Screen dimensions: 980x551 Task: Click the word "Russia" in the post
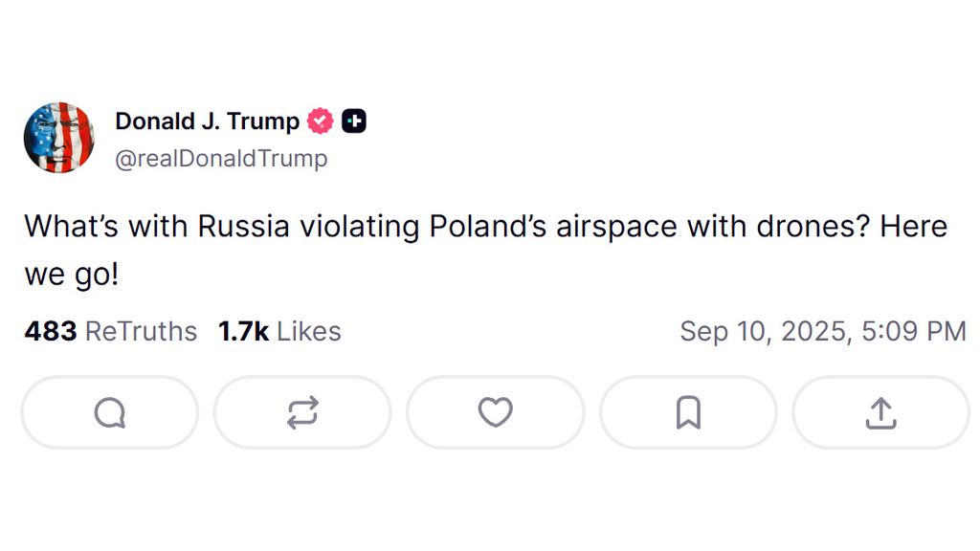245,227
